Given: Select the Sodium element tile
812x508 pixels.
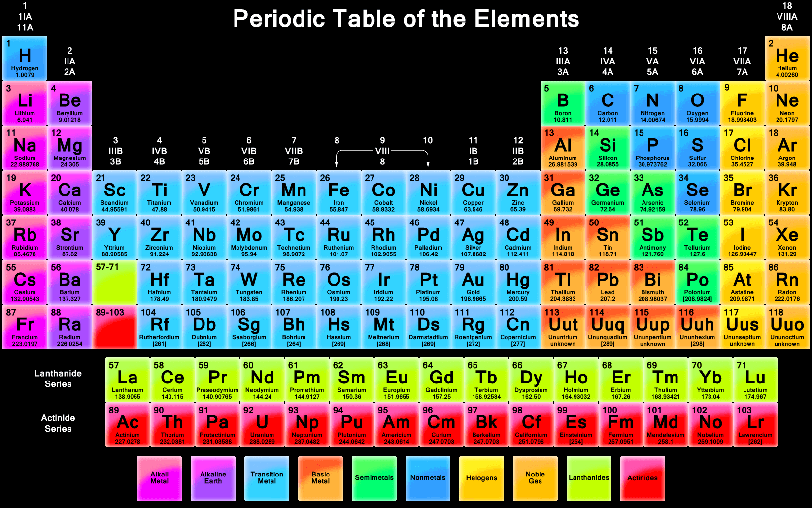Looking at the screenshot, I should tap(25, 148).
